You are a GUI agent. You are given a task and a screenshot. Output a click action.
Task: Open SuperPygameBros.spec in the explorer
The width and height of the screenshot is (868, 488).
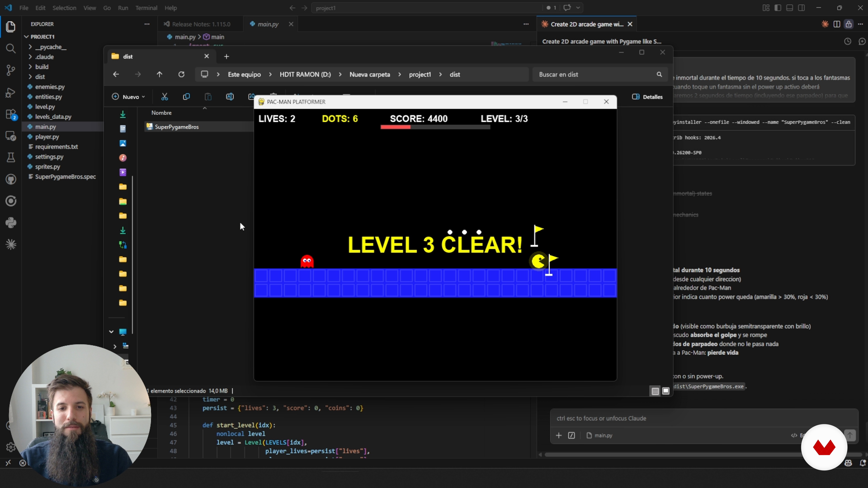pos(65,177)
